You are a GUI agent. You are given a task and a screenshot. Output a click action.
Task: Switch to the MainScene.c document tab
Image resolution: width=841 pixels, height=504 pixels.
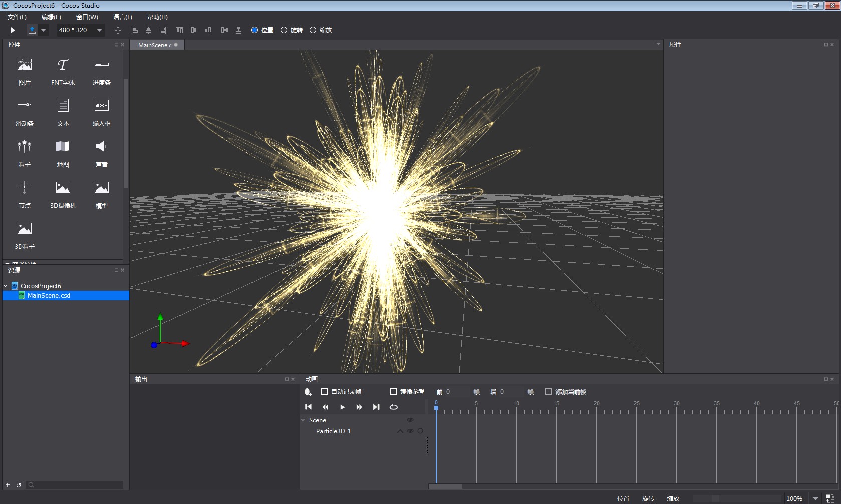pos(157,45)
